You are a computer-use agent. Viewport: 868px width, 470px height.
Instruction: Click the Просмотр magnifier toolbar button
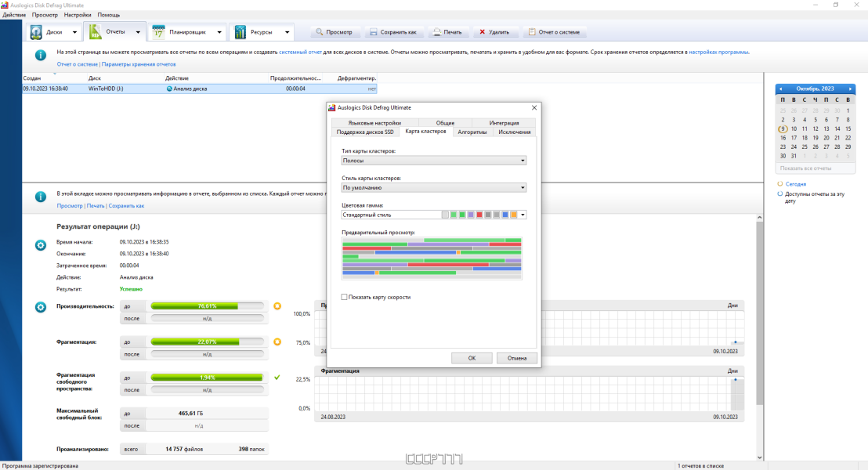(335, 32)
